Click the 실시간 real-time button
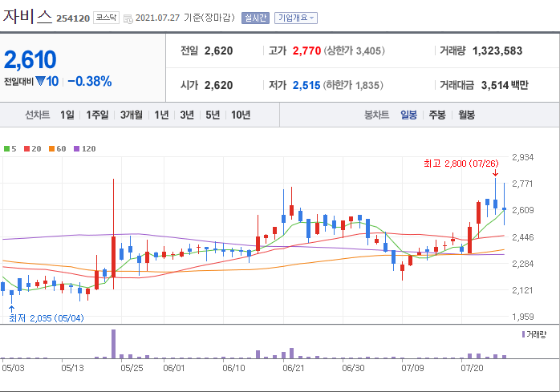 [x=255, y=18]
